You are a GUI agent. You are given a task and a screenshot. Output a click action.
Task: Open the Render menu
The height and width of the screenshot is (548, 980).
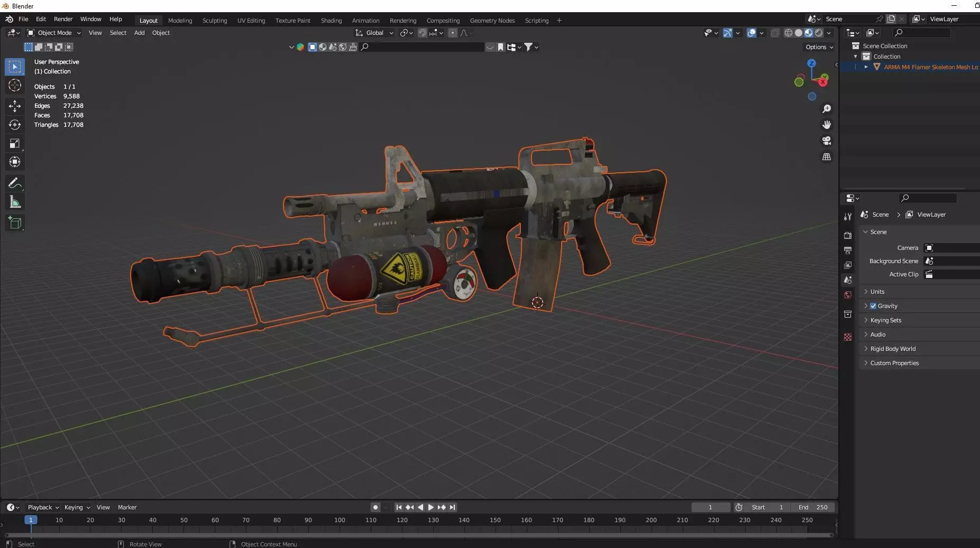click(63, 19)
